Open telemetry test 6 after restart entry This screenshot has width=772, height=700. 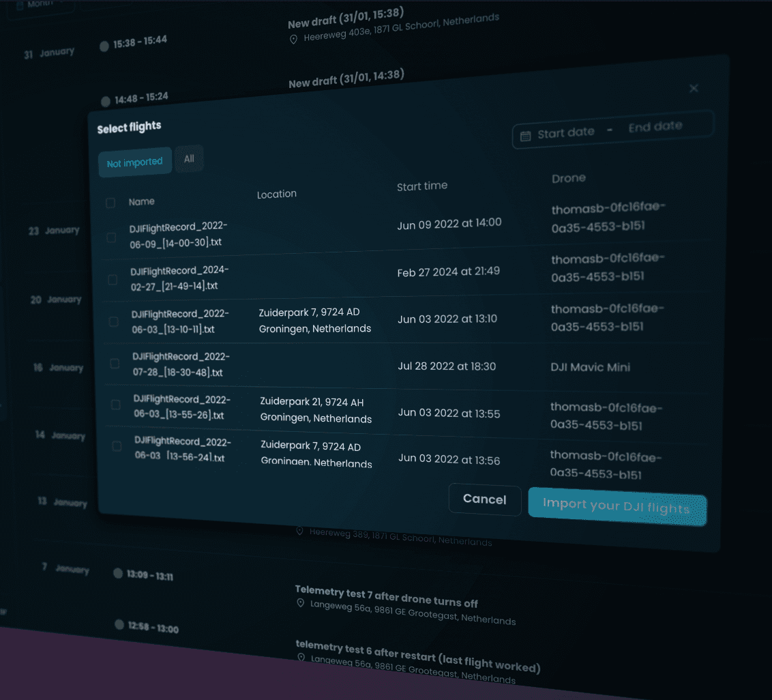418,655
